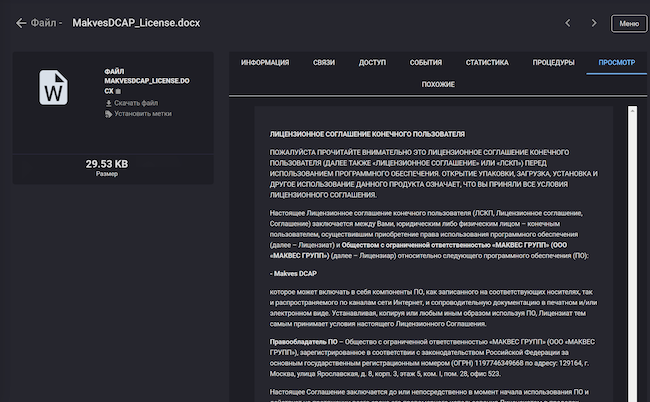Screen dimensions: 650x402
Task: Click the 29.53 KB size value
Action: point(107,164)
